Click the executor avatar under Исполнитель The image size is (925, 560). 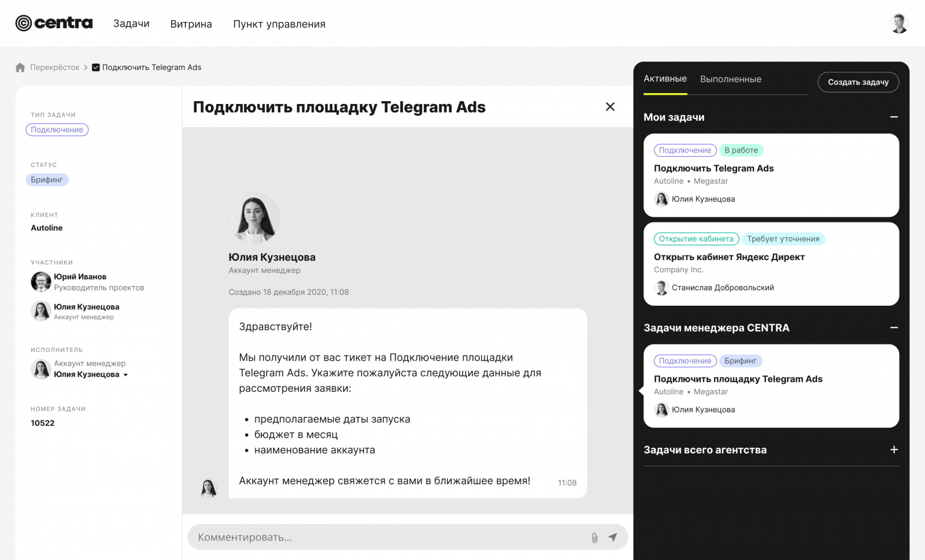click(x=41, y=369)
